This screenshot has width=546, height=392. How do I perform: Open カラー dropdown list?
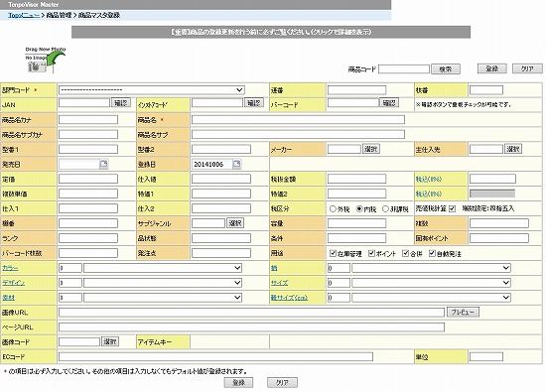click(x=163, y=268)
